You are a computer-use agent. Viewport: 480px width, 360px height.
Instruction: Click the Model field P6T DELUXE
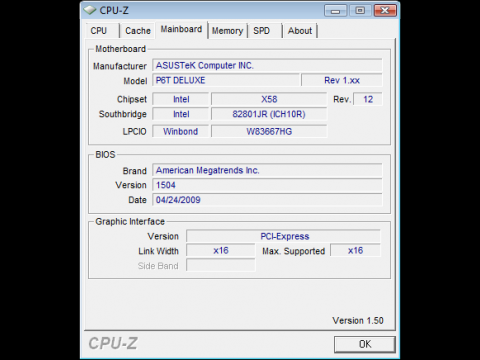pos(226,80)
